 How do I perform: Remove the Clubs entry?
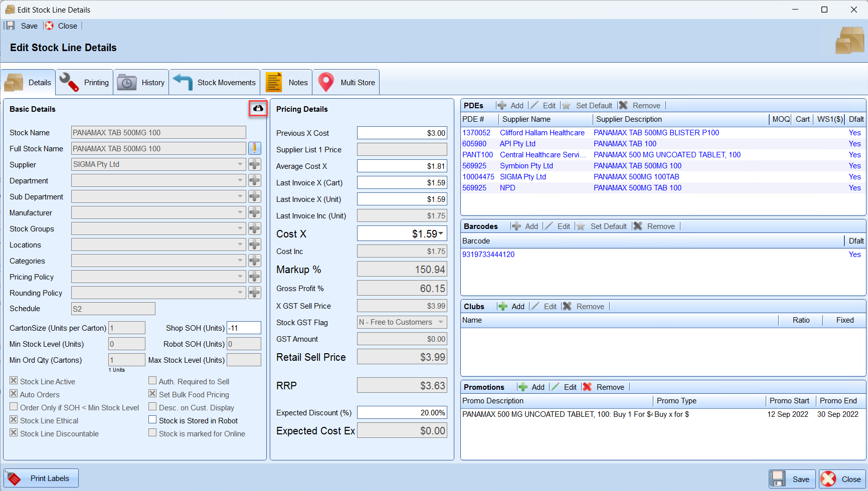[584, 306]
